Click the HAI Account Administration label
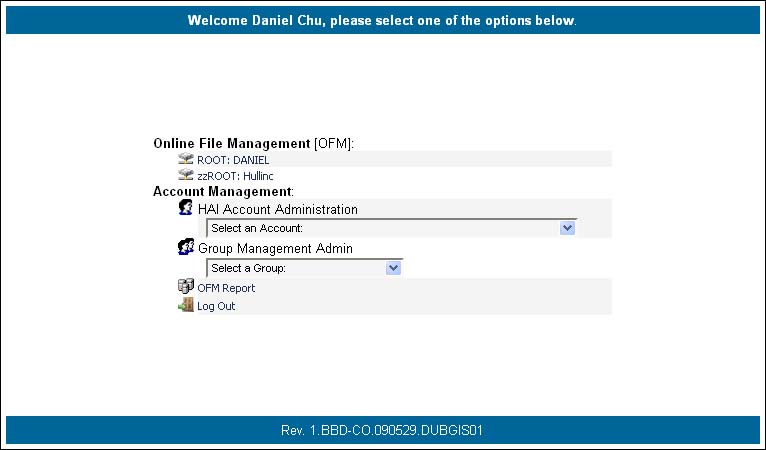 click(x=277, y=210)
